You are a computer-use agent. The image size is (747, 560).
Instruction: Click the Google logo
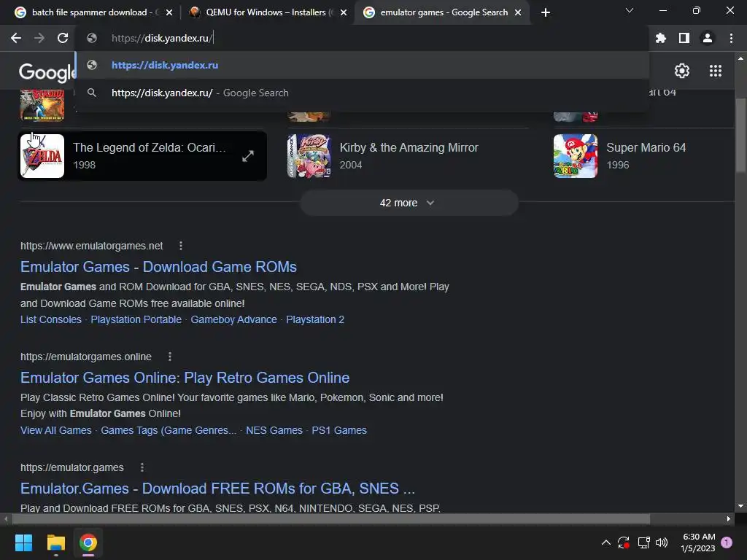pos(47,71)
